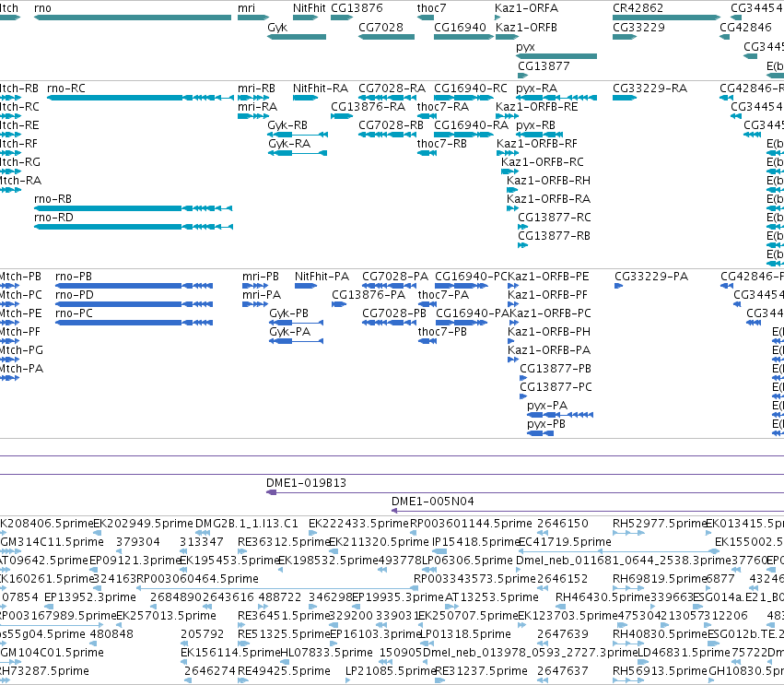
Task: Select the pyx gene label
Action: 525,47
